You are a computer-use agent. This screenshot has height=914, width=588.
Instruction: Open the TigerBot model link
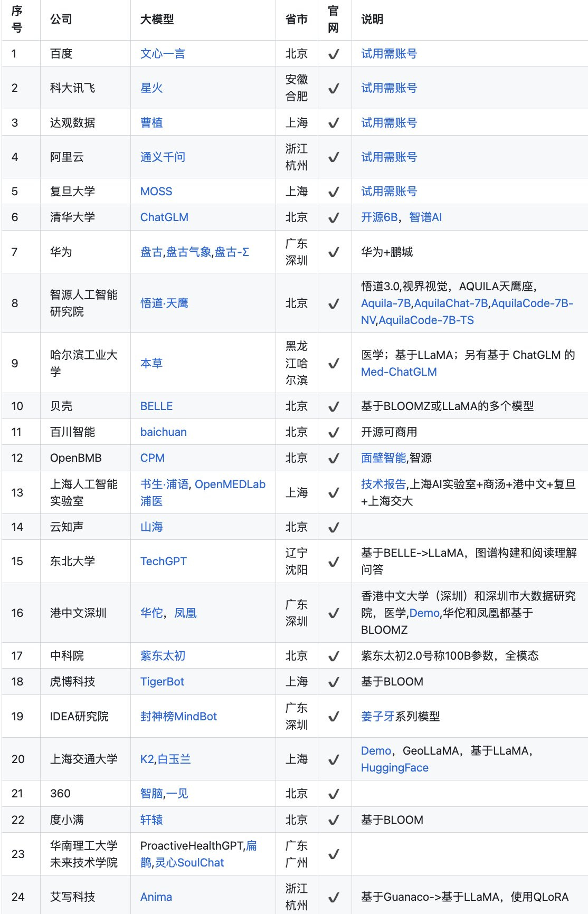162,682
